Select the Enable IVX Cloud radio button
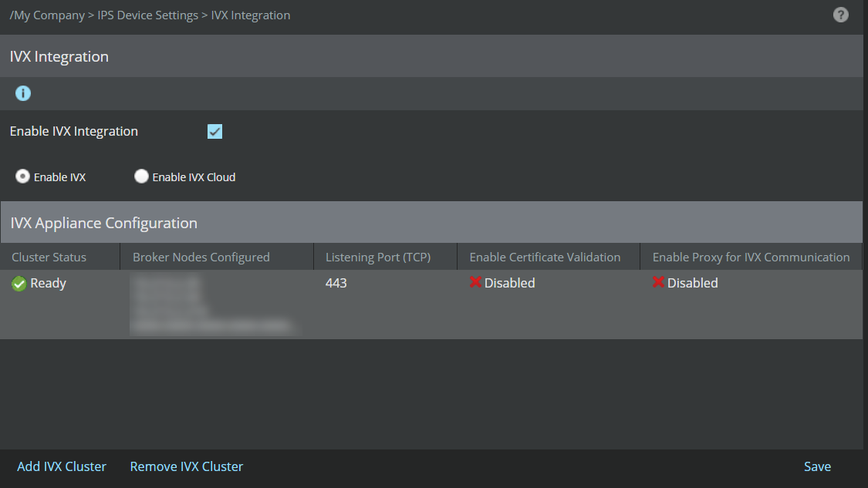Viewport: 868px width, 488px height. 141,177
